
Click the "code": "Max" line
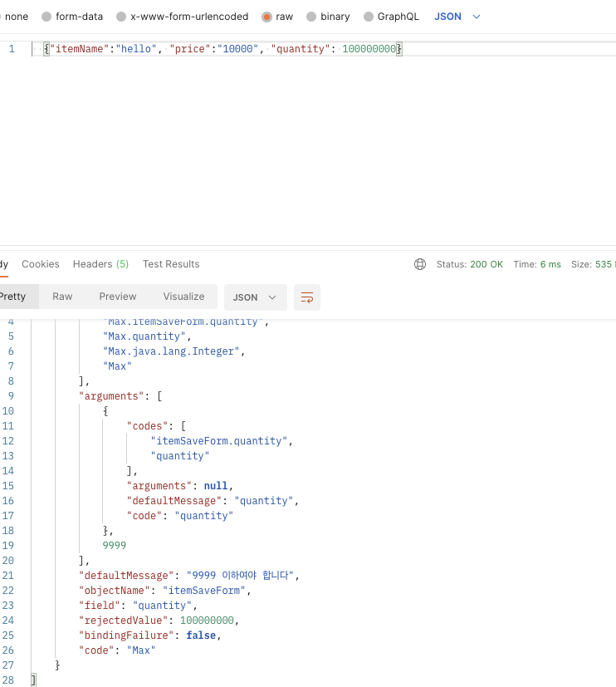pyautogui.click(x=117, y=650)
